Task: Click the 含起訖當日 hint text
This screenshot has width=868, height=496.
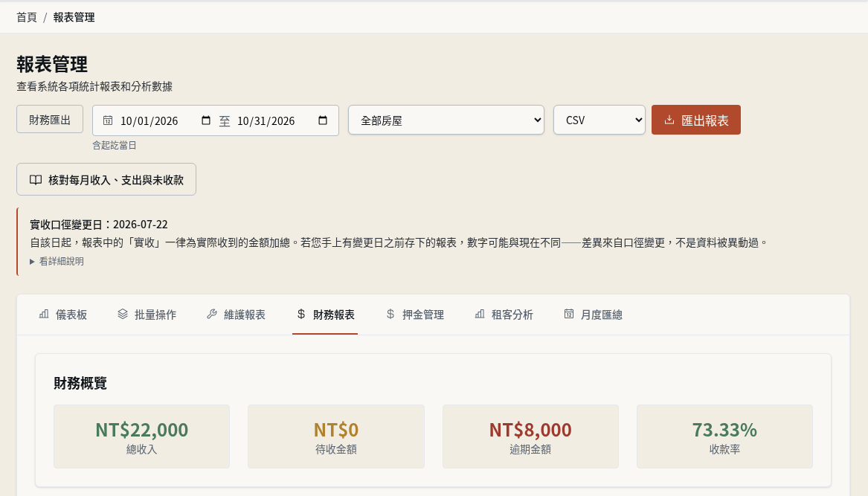Action: tap(114, 146)
